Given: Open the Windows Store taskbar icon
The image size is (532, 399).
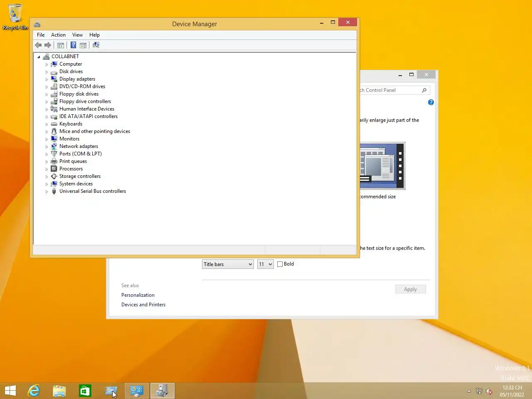Looking at the screenshot, I should 85,391.
